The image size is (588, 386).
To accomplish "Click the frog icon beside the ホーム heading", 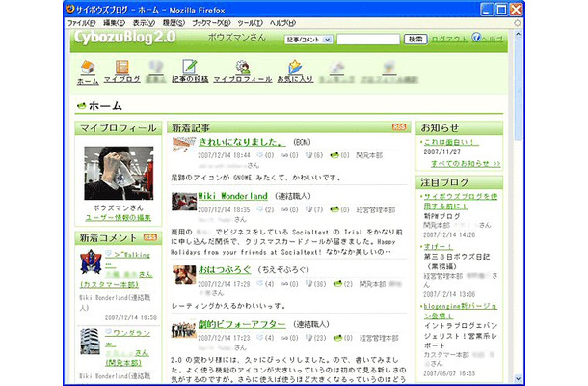I will point(81,106).
